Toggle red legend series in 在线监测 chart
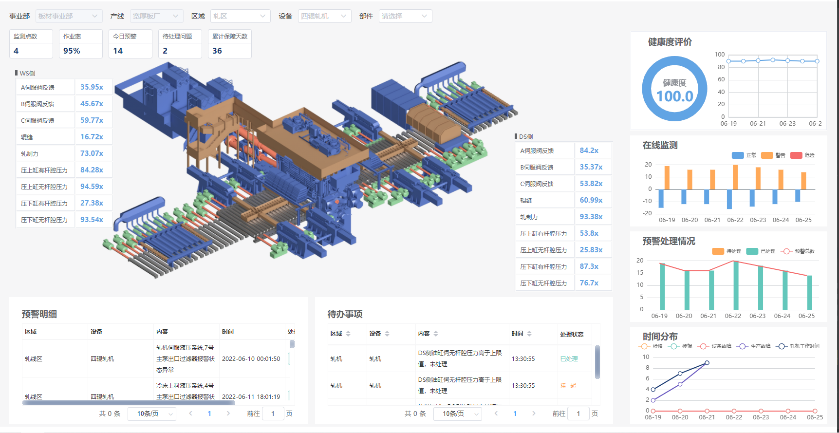The height and width of the screenshot is (433, 839). point(798,155)
